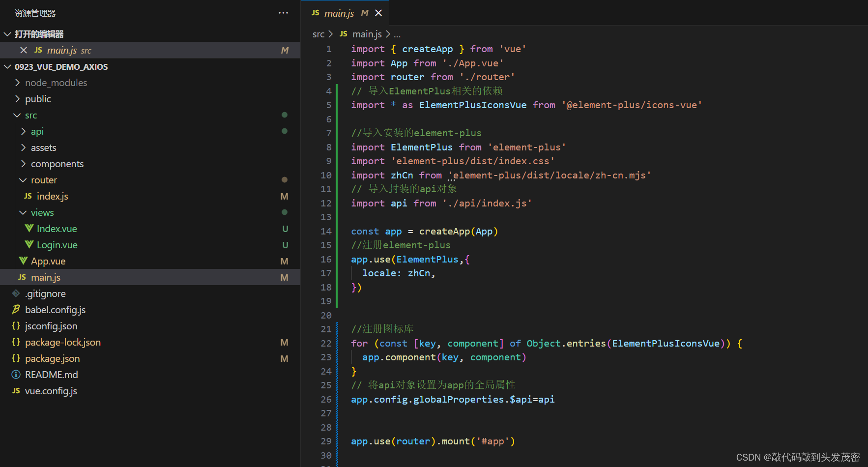Close the main.js editor tab
The image size is (868, 467).
(x=378, y=13)
